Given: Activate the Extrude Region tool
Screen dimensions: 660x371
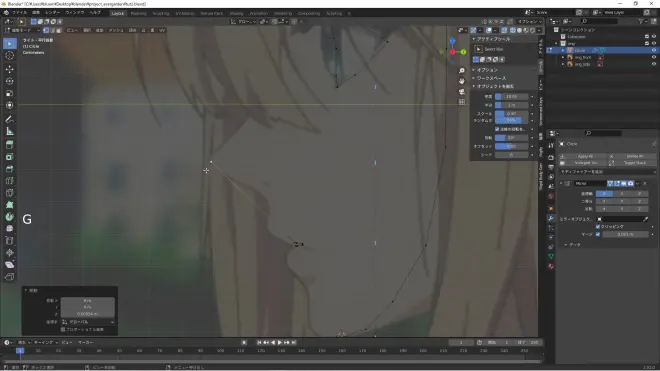Looking at the screenshot, I should pos(10,145).
